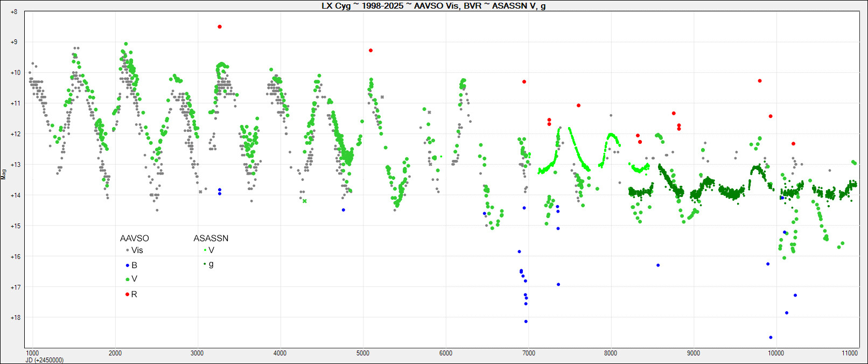This screenshot has width=868, height=364.
Task: Click the 11000 tick label on x-axis
Action: tap(849, 353)
